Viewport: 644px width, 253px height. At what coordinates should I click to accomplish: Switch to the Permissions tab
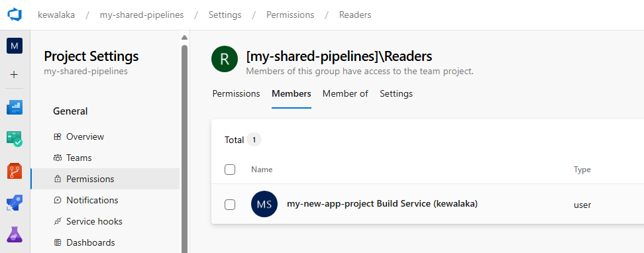pos(236,93)
